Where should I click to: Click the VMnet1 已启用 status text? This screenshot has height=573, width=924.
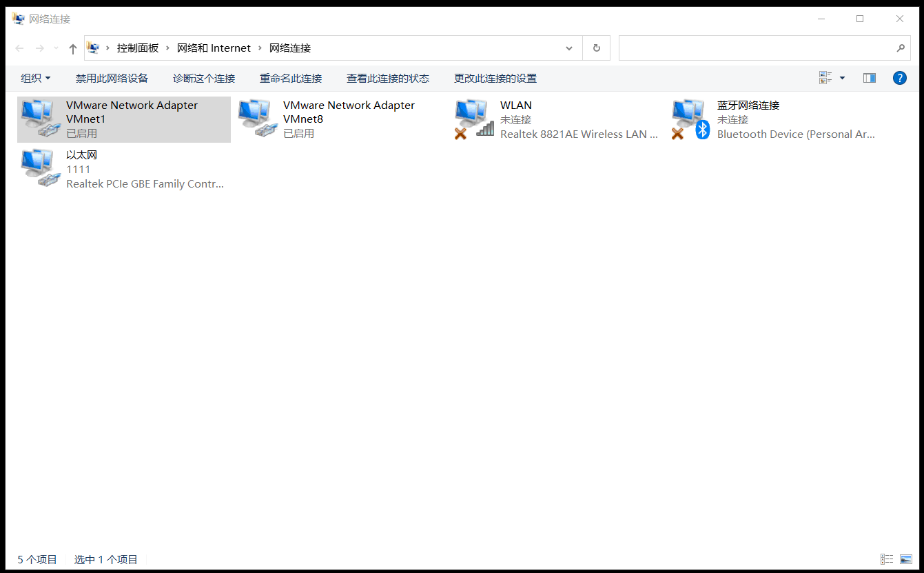coord(81,134)
